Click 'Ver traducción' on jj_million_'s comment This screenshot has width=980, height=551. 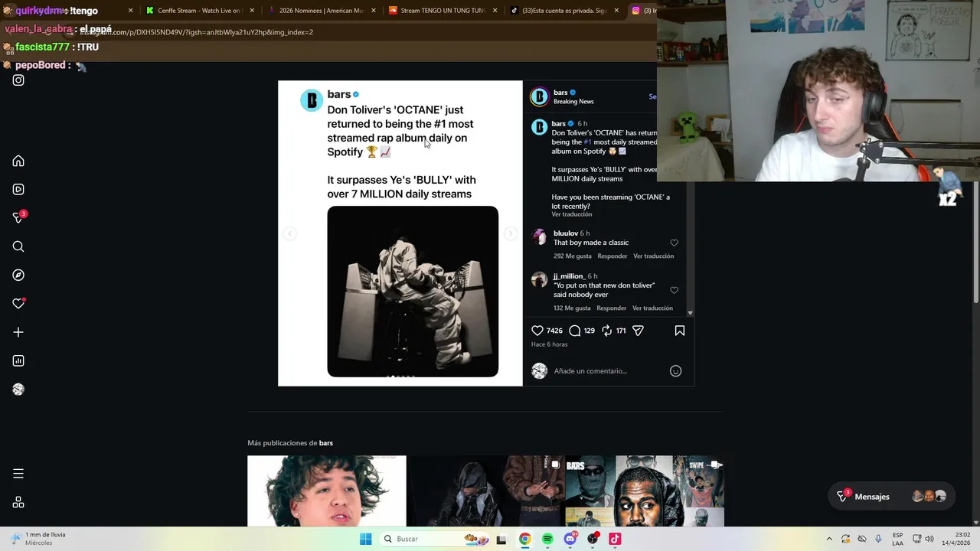tap(652, 308)
